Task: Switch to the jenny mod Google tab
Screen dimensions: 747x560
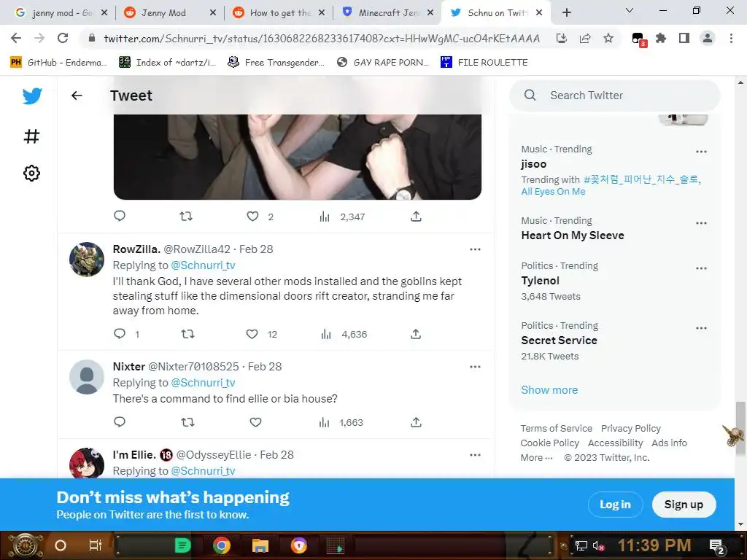Action: click(x=62, y=13)
